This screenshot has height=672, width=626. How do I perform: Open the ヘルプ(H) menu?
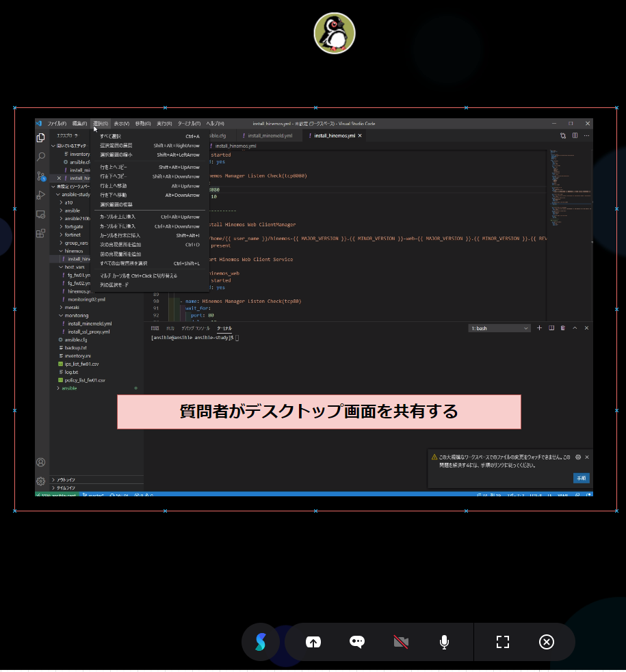[215, 124]
